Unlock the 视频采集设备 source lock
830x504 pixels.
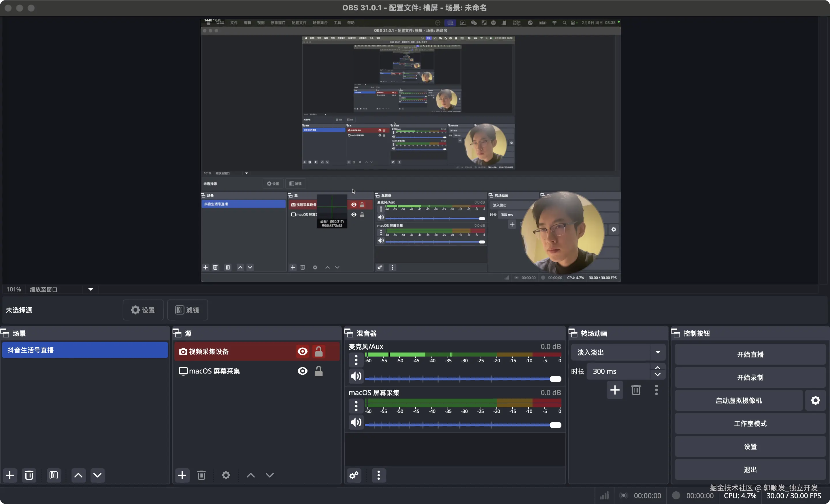pos(318,351)
